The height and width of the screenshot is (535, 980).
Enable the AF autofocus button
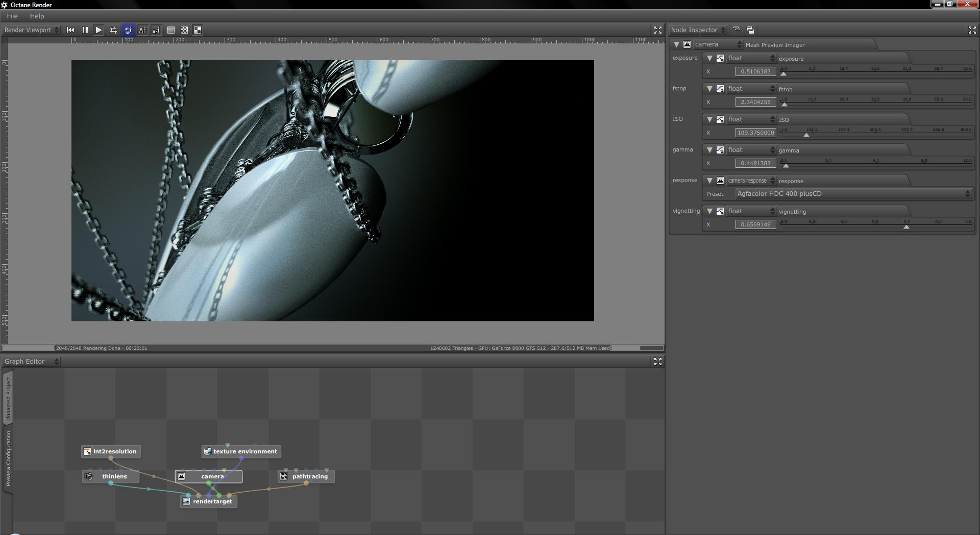(x=142, y=30)
